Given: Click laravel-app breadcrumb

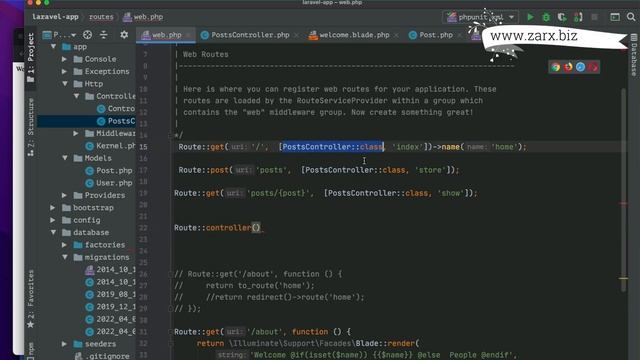Looking at the screenshot, I should (x=56, y=17).
